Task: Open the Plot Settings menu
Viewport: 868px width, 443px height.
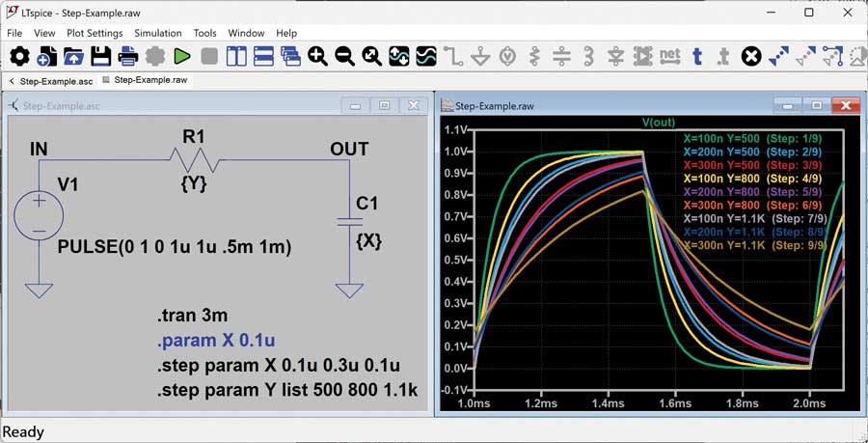Action: coord(95,33)
